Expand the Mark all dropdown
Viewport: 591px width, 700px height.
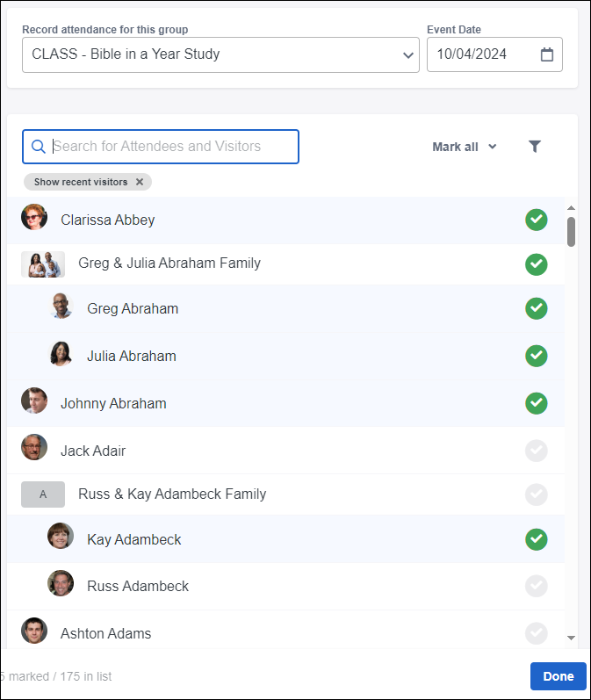coord(465,147)
